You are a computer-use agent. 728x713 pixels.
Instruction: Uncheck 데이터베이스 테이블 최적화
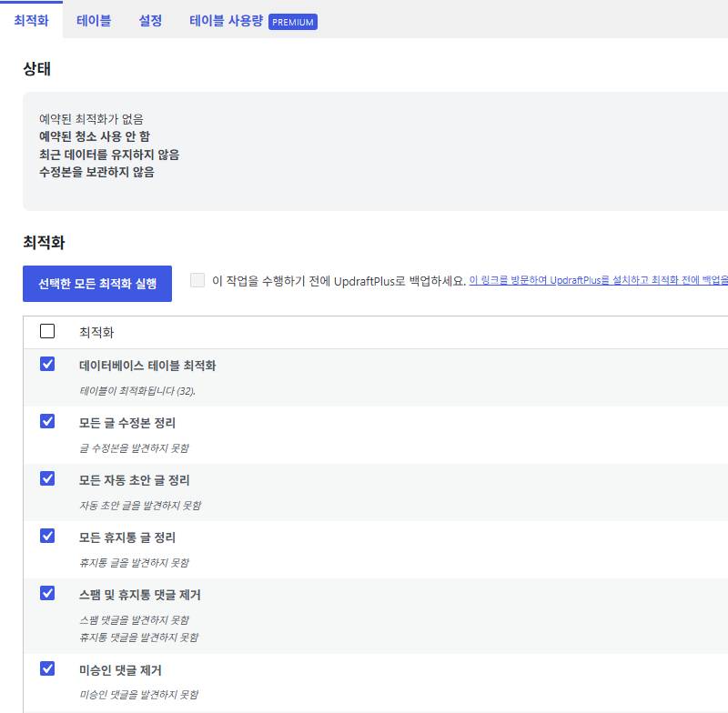(47, 364)
